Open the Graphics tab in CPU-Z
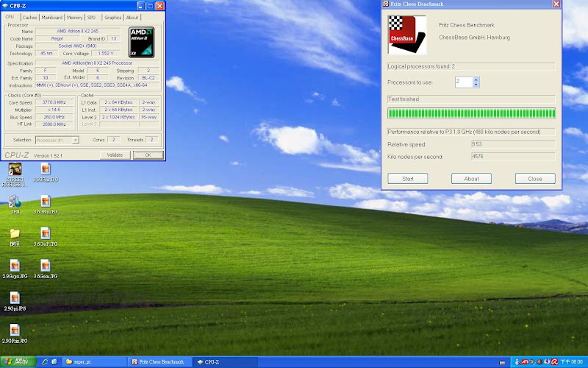This screenshot has width=588, height=368. tap(112, 17)
